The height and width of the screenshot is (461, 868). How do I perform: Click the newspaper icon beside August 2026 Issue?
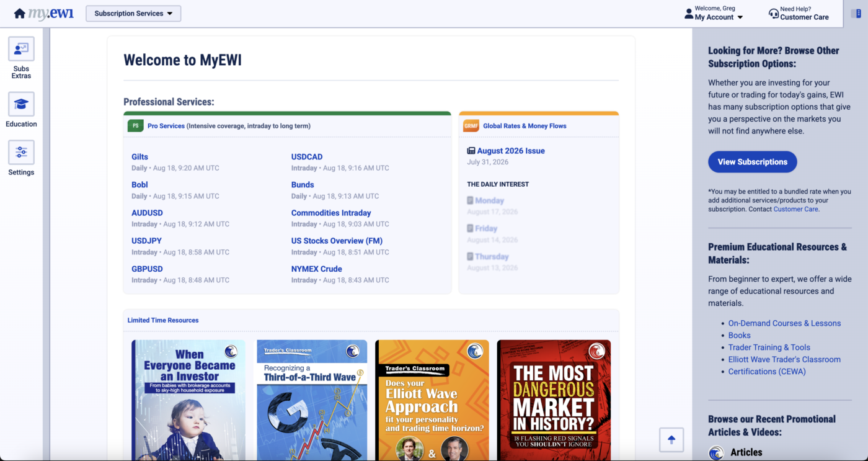471,151
